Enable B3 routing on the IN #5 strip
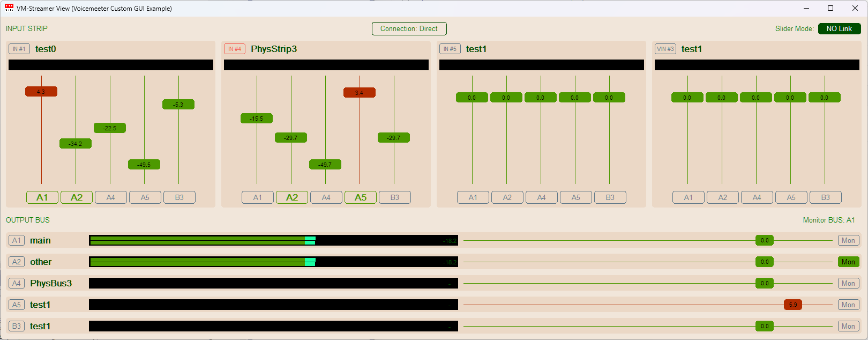 tap(610, 197)
